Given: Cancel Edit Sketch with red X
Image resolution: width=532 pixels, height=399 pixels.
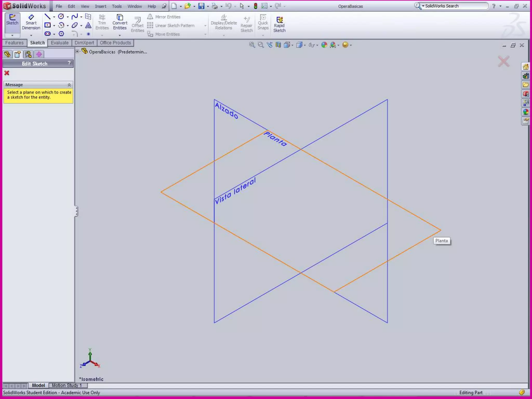Looking at the screenshot, I should point(7,73).
